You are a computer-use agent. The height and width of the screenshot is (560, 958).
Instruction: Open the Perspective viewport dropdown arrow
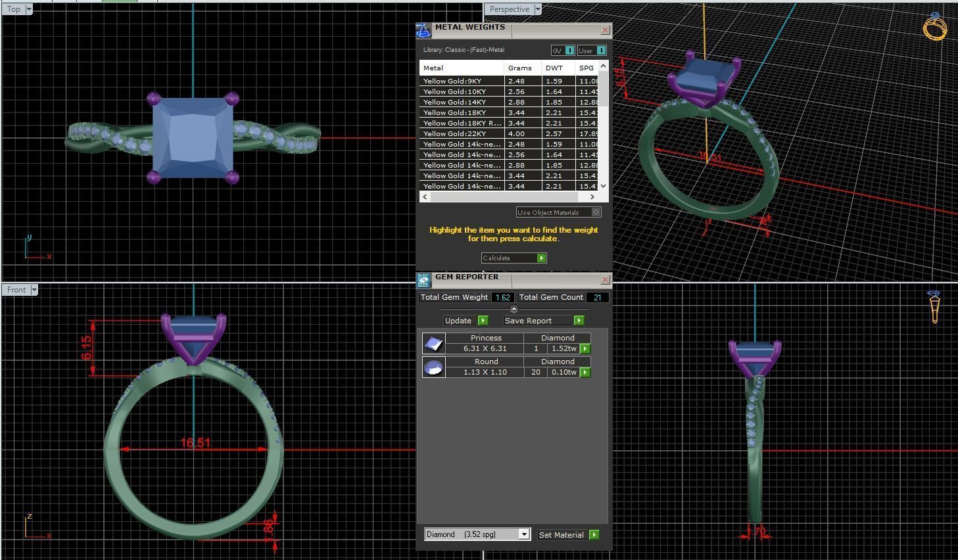tap(538, 9)
